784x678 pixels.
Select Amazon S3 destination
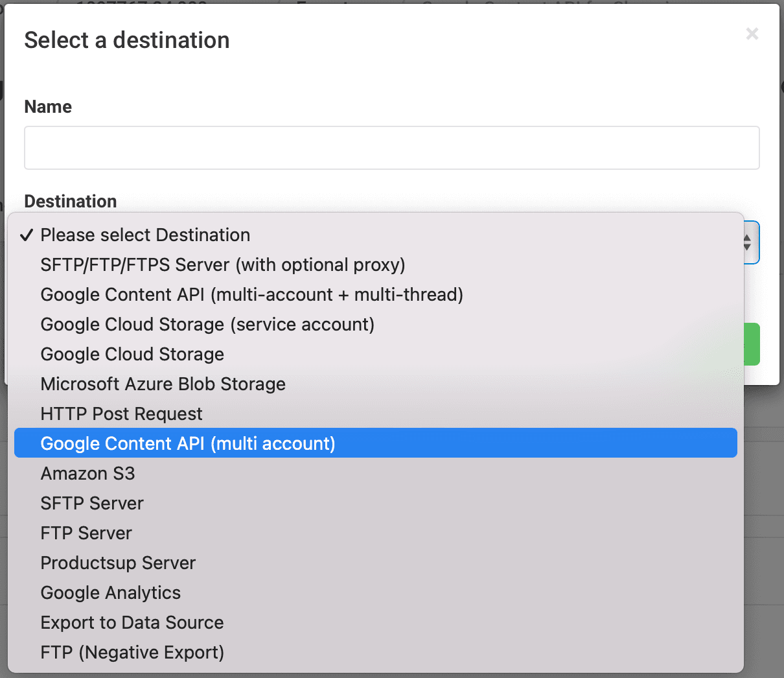click(87, 474)
